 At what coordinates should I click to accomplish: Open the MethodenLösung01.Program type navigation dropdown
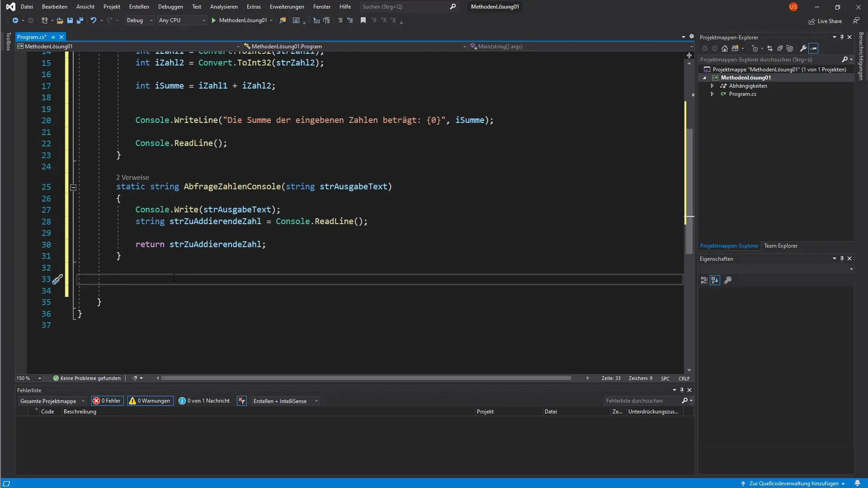(355, 46)
